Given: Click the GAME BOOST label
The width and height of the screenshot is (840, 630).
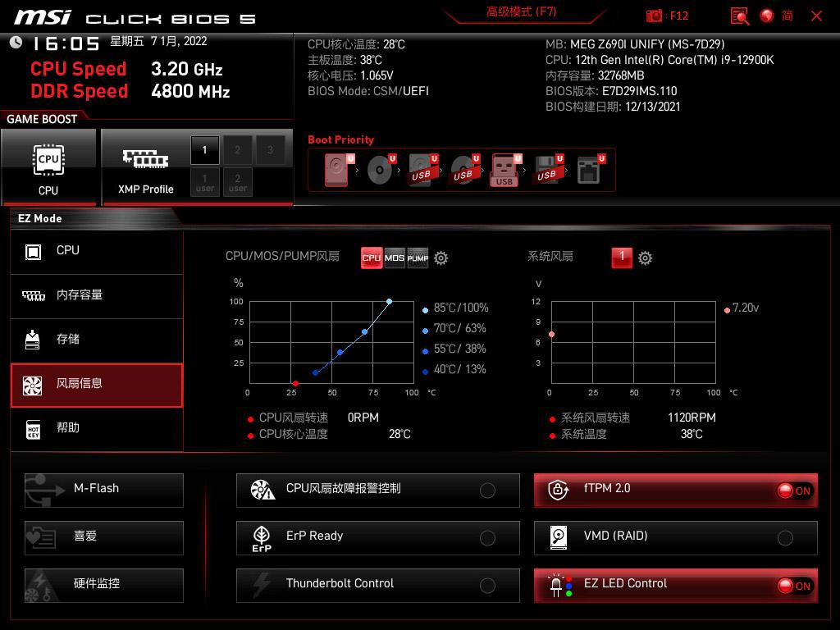Looking at the screenshot, I should [x=42, y=119].
